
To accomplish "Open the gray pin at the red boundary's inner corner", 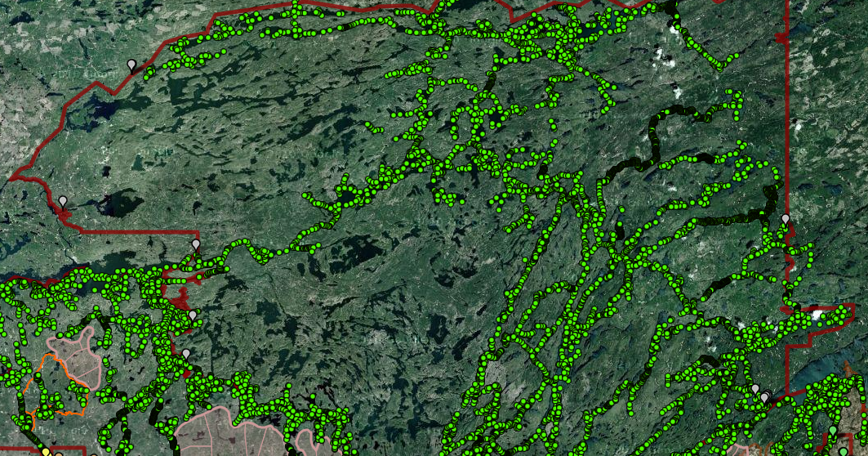I will [196, 245].
